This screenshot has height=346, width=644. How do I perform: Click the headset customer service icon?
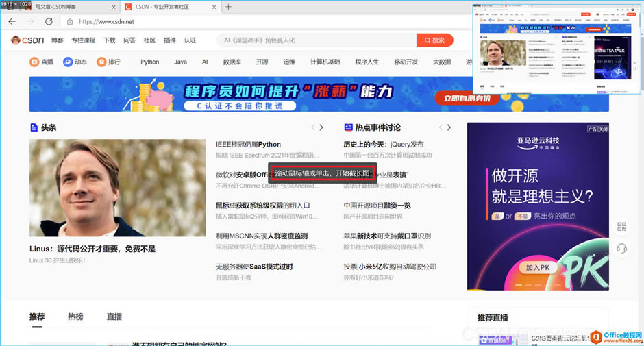pyautogui.click(x=621, y=248)
